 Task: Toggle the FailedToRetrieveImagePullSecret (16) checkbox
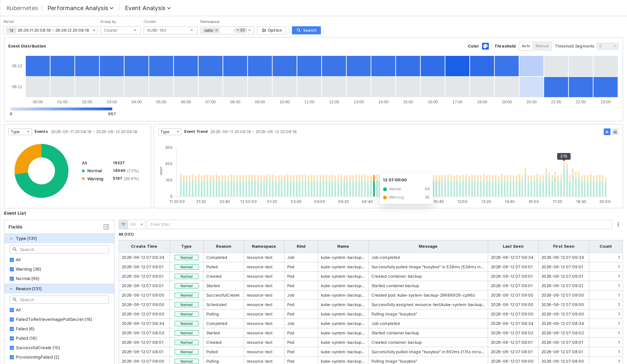12,320
